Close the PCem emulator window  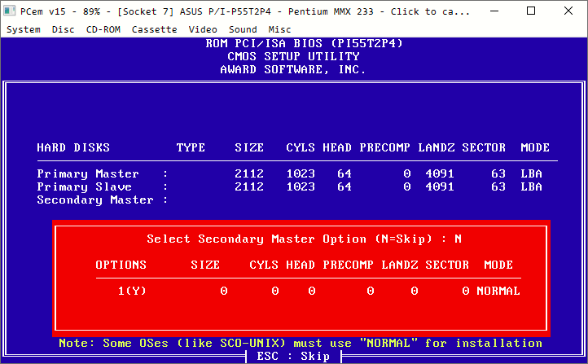point(568,11)
